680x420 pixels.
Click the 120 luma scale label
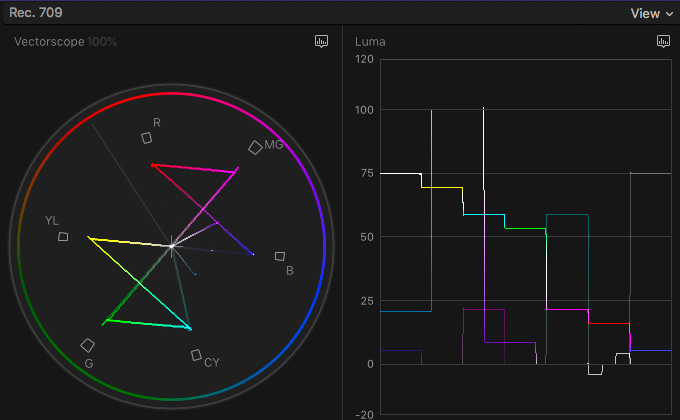(364, 59)
